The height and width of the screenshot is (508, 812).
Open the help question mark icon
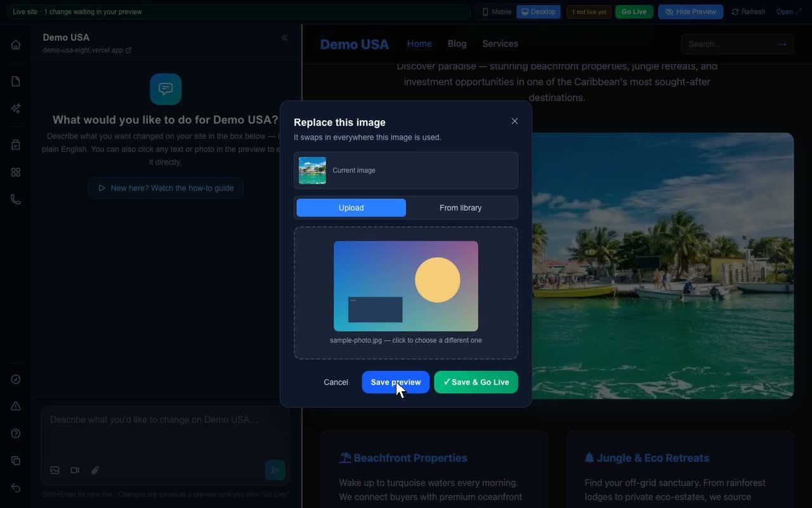(x=16, y=434)
